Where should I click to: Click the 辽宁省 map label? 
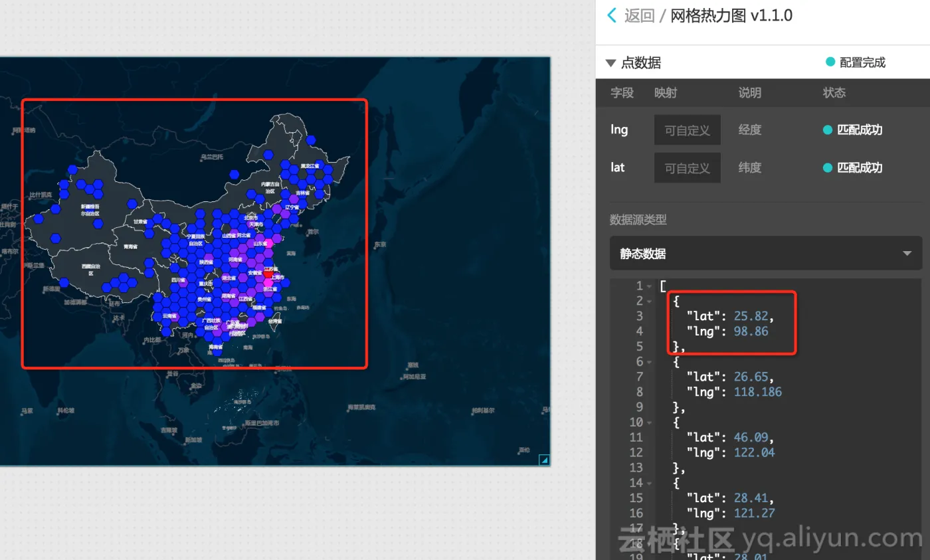click(292, 207)
